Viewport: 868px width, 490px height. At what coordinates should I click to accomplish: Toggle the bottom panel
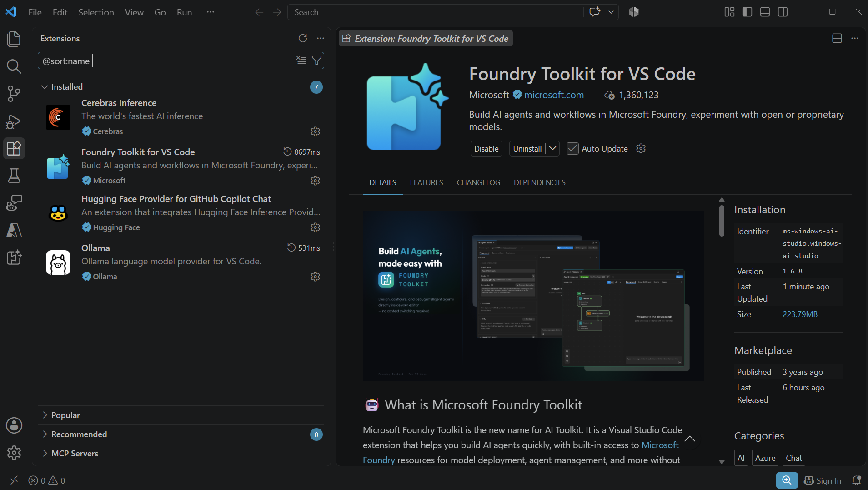765,12
